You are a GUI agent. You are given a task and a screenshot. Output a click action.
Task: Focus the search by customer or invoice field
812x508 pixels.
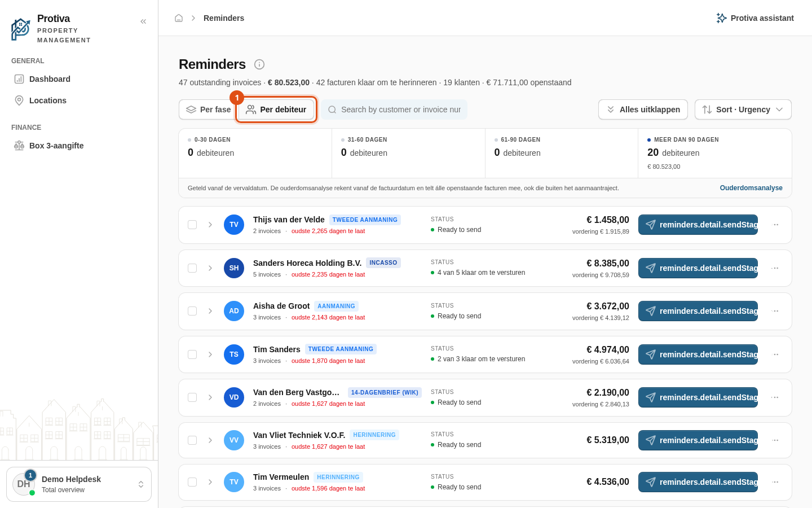click(395, 110)
